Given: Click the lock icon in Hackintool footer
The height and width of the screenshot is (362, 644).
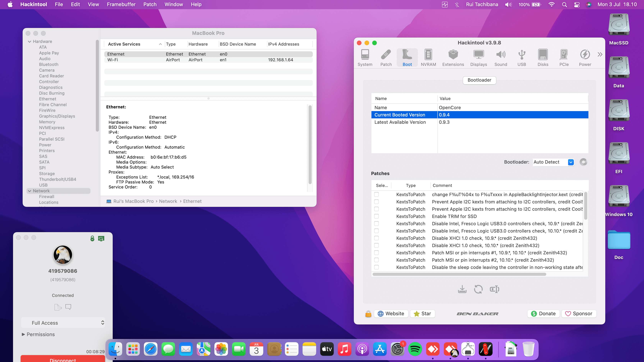Looking at the screenshot, I should [368, 314].
